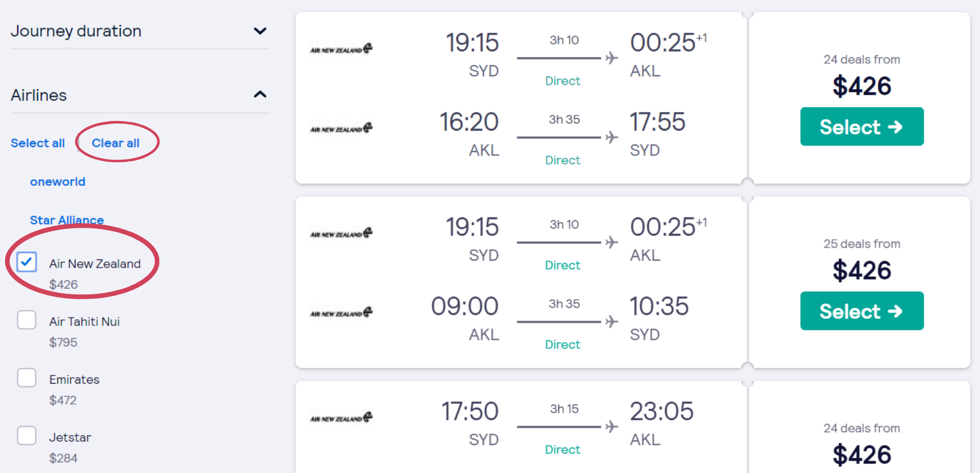Click Air New Zealand logo on 09:00 return flight
980x473 pixels.
pyautogui.click(x=341, y=312)
